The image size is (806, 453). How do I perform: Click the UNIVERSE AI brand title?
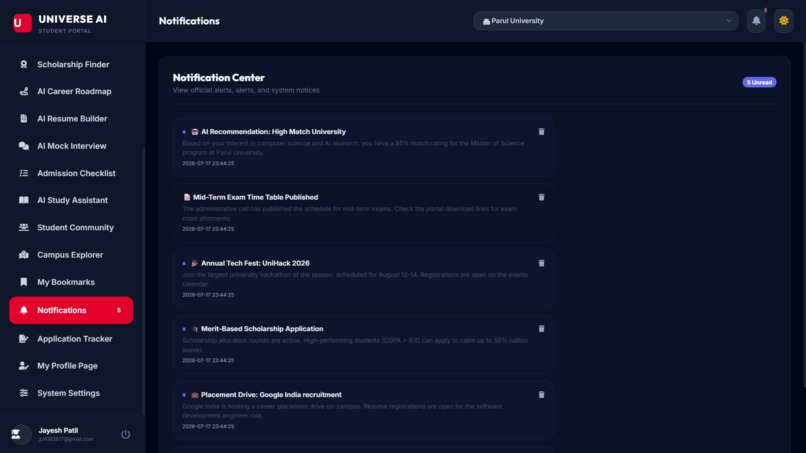click(72, 19)
